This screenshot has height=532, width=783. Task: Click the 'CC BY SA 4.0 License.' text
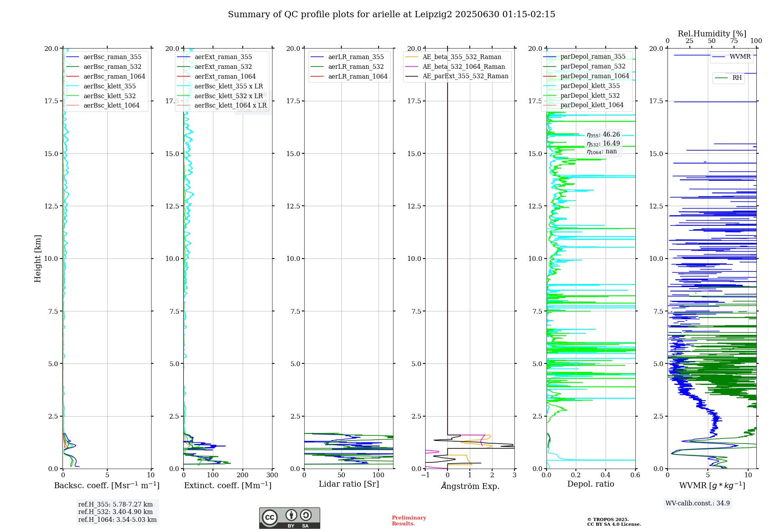point(614,525)
